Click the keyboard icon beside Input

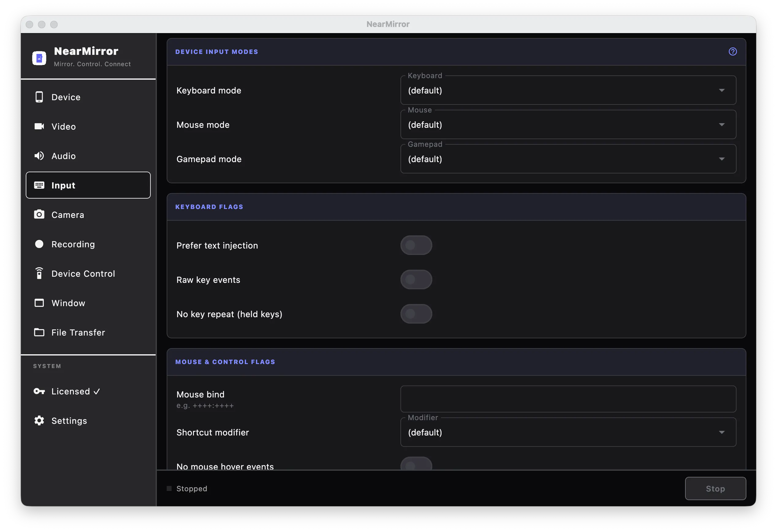pos(39,185)
